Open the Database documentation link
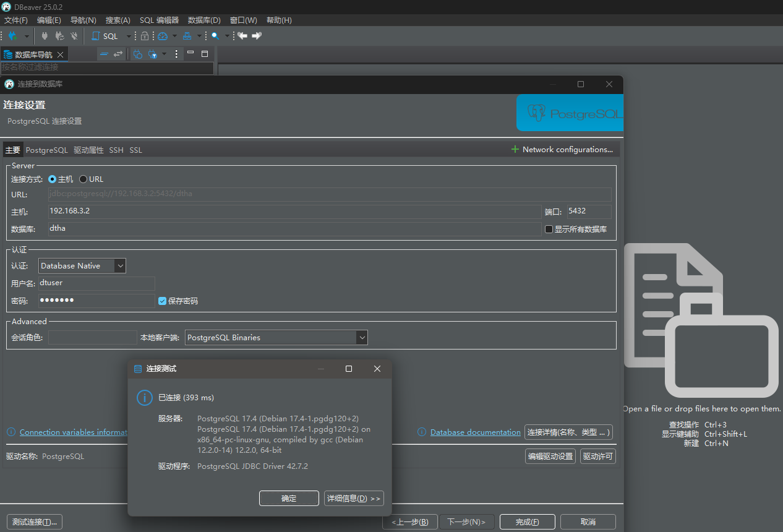Screen dimensions: 783x532 click(x=475, y=432)
